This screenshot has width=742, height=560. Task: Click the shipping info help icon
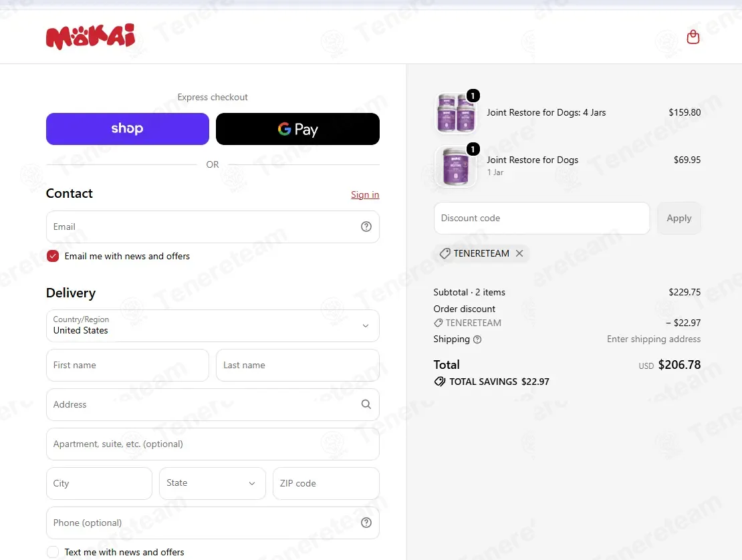pyautogui.click(x=477, y=339)
